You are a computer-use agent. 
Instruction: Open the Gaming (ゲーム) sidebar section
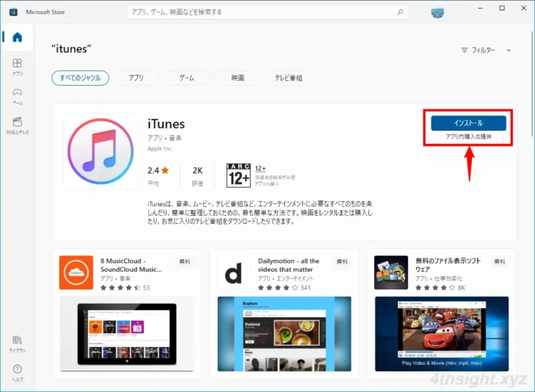click(x=17, y=96)
